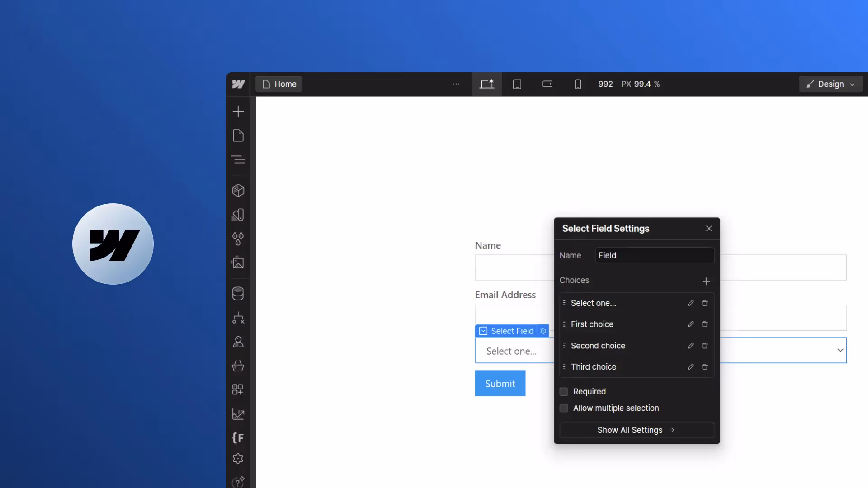Open the Pages panel

pos(238,136)
